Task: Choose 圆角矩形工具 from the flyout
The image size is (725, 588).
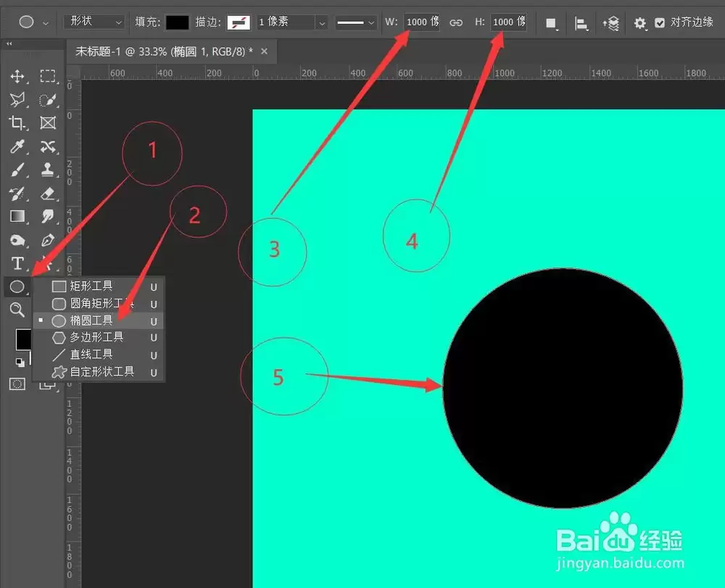Action: coord(99,304)
